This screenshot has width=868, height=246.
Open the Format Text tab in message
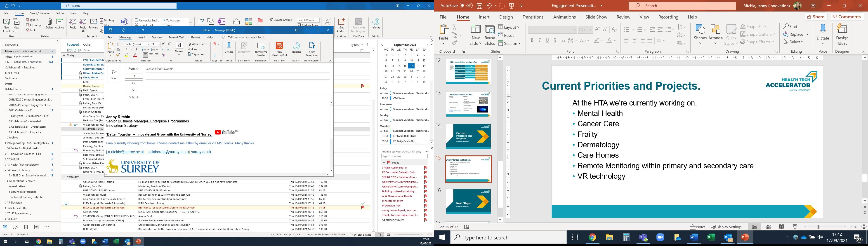(x=176, y=37)
